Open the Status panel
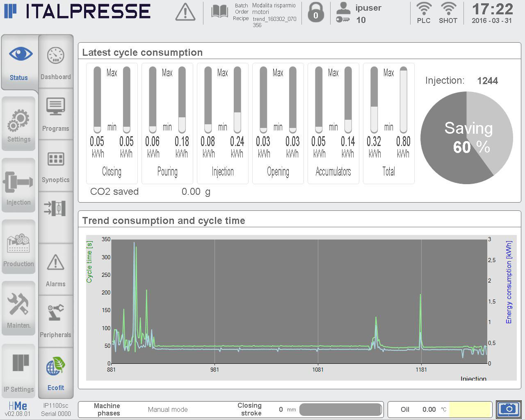Viewport: 525px width, 420px height. tap(19, 64)
